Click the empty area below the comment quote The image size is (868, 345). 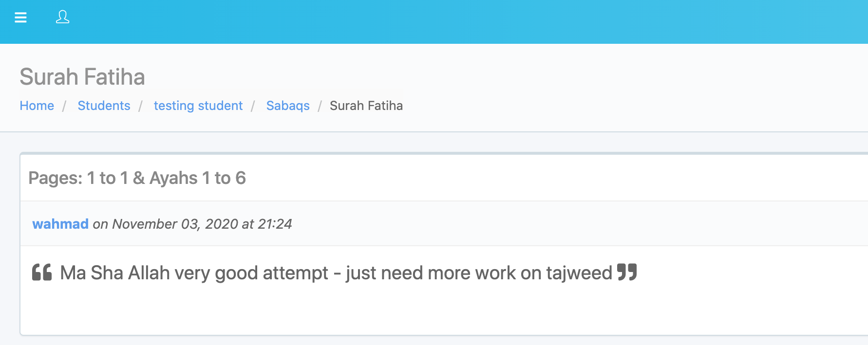pos(443,311)
